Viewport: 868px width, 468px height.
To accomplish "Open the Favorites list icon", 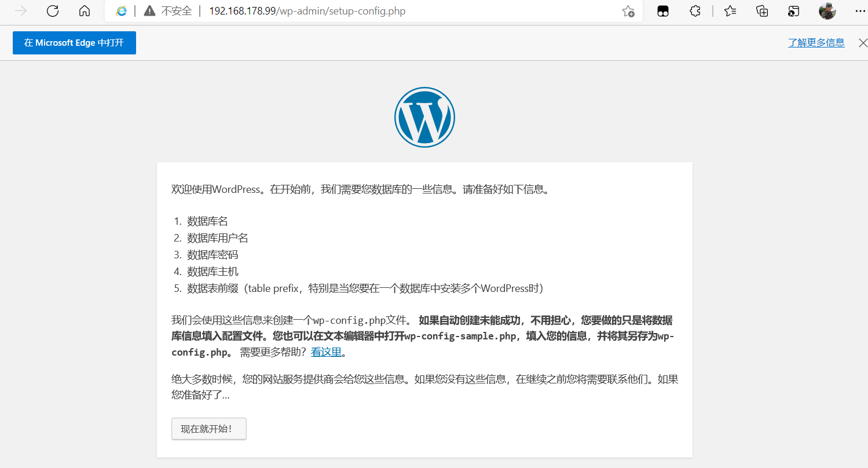I will click(x=730, y=11).
